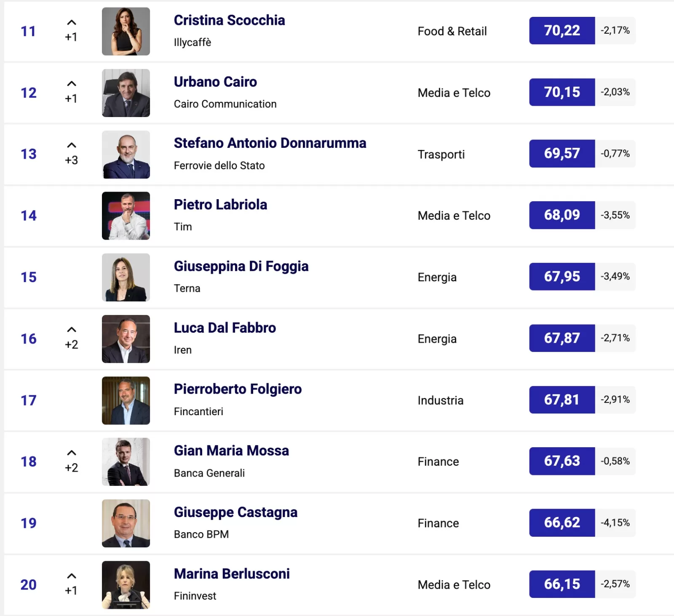Viewport: 674px width, 616px height.
Task: Click the up arrow beside rank 12
Action: (72, 84)
